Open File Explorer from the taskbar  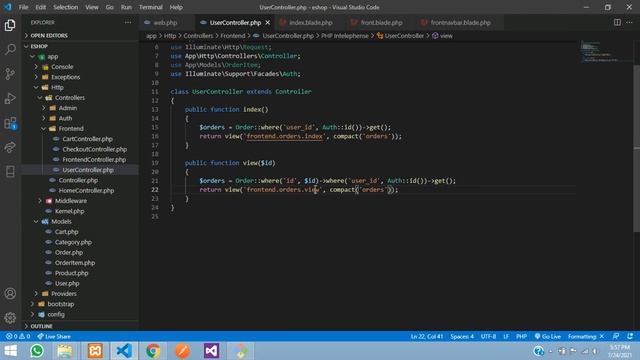tap(64, 351)
